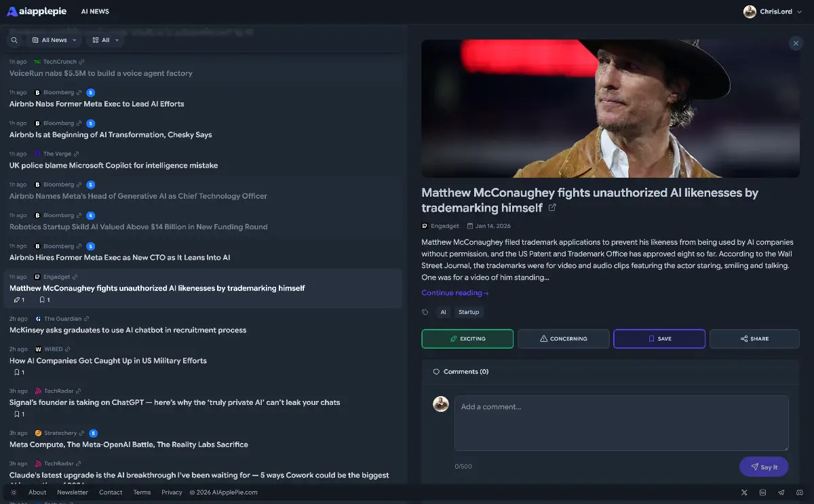
Task: Click the Comments (0) header
Action: tap(461, 372)
